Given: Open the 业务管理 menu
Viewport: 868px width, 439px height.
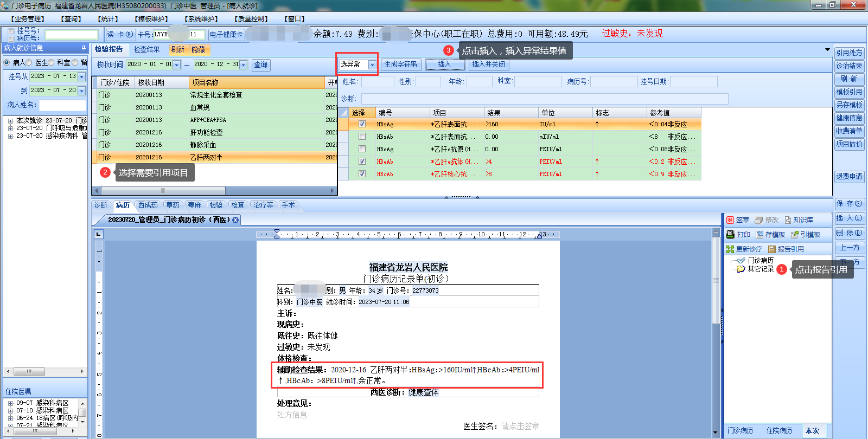Looking at the screenshot, I should click(28, 19).
